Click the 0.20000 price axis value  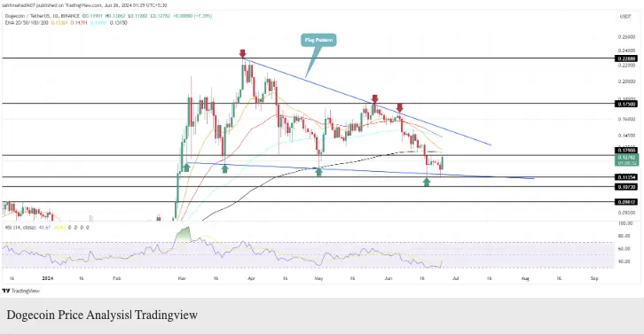pos(626,82)
